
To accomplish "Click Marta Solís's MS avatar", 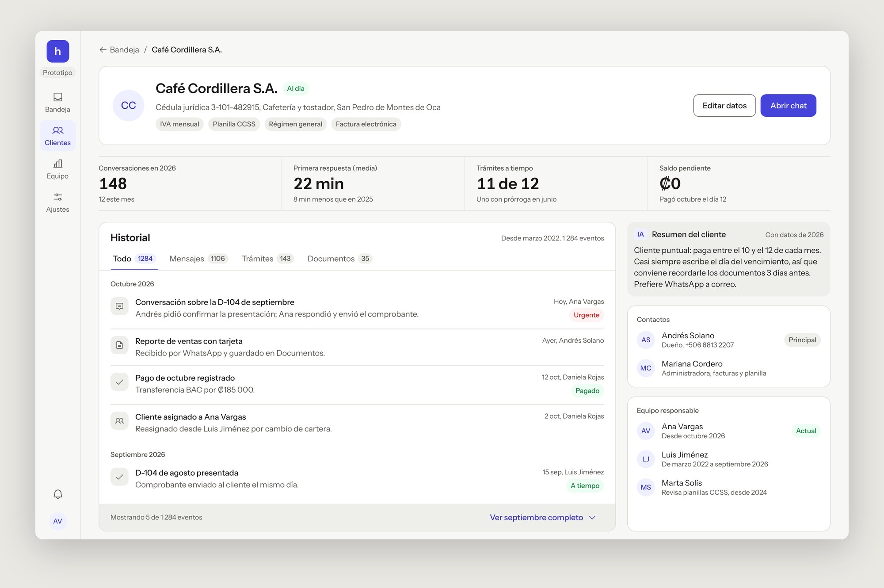I will pyautogui.click(x=646, y=487).
